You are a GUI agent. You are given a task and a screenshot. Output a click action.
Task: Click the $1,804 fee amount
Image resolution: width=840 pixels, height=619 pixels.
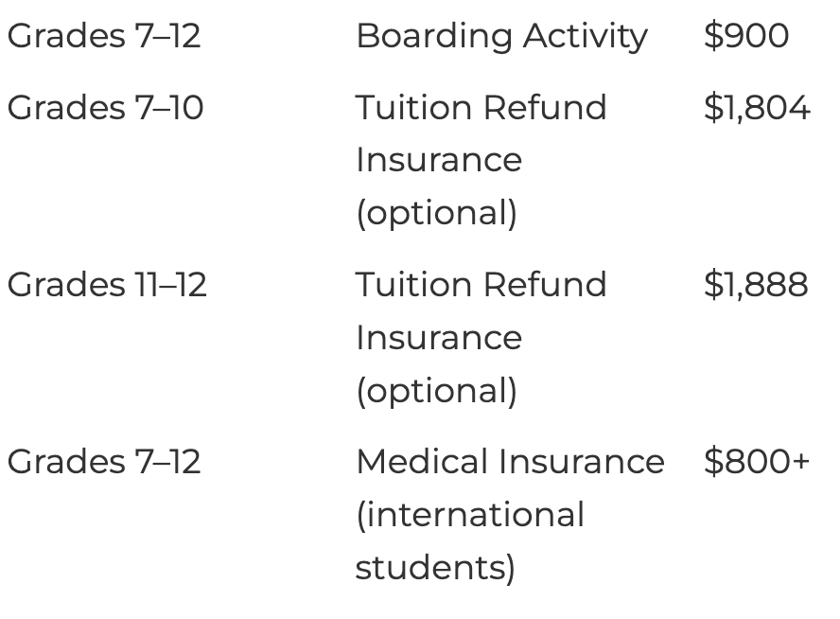tap(757, 107)
